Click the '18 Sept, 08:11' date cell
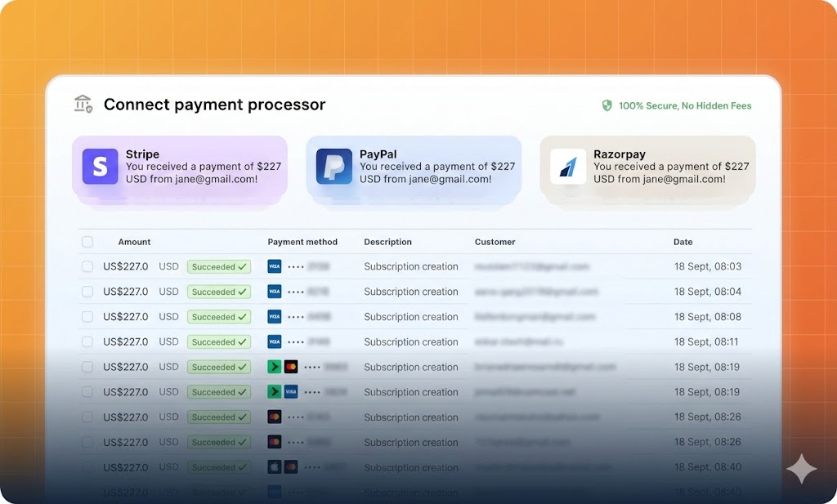This screenshot has width=837, height=504. click(x=706, y=341)
